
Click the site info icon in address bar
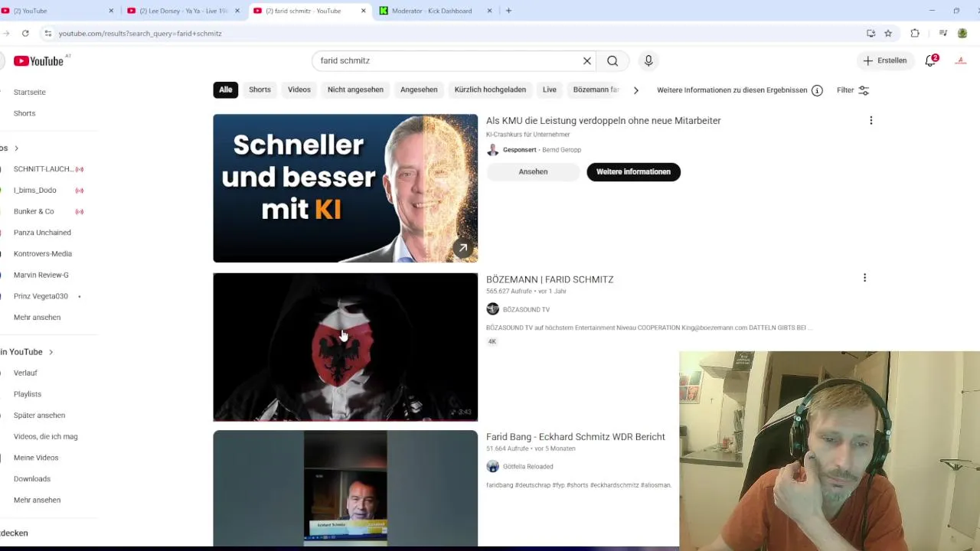(x=47, y=34)
